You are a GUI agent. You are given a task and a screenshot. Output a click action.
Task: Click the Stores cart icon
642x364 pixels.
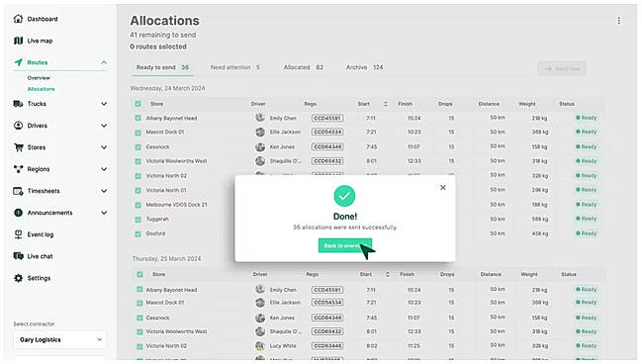[x=18, y=147]
